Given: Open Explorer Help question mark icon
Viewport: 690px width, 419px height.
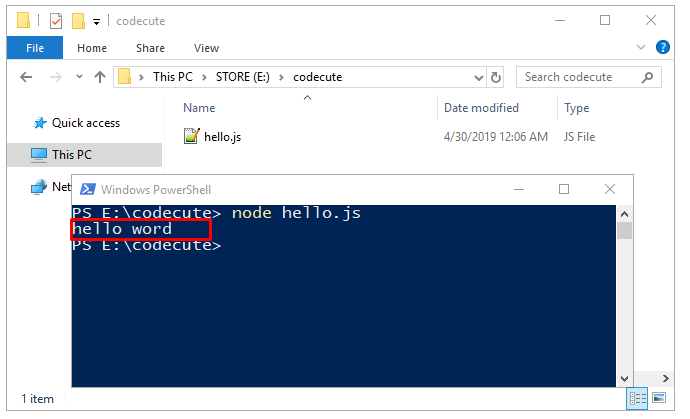Looking at the screenshot, I should (x=662, y=48).
